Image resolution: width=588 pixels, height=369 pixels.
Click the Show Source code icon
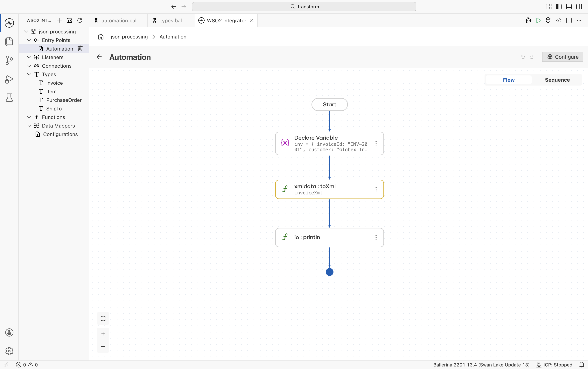click(559, 20)
